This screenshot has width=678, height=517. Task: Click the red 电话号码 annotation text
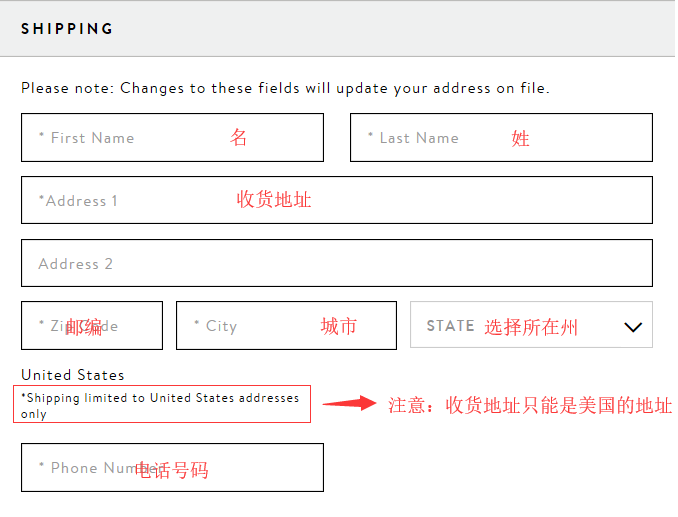[172, 469]
